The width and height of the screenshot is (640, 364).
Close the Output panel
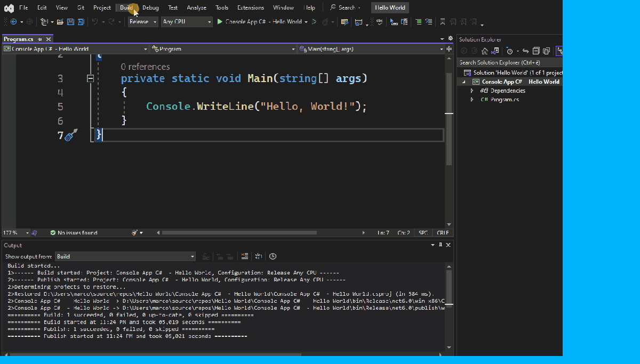point(449,245)
